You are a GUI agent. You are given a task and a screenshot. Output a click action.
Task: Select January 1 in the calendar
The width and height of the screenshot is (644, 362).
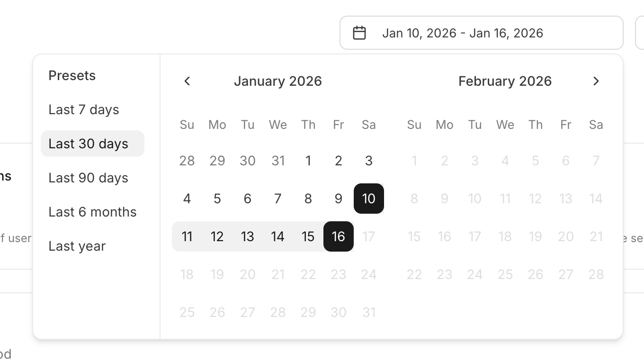point(308,161)
